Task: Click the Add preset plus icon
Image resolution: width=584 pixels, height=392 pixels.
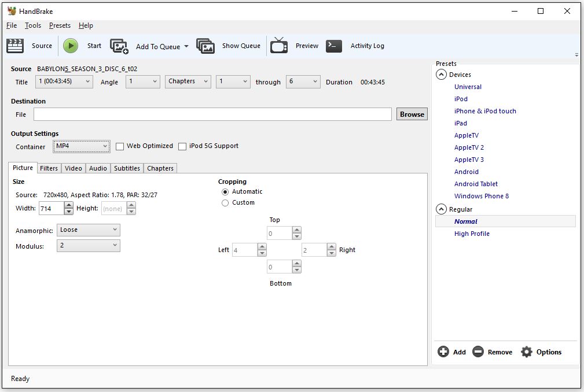Action: [x=443, y=352]
